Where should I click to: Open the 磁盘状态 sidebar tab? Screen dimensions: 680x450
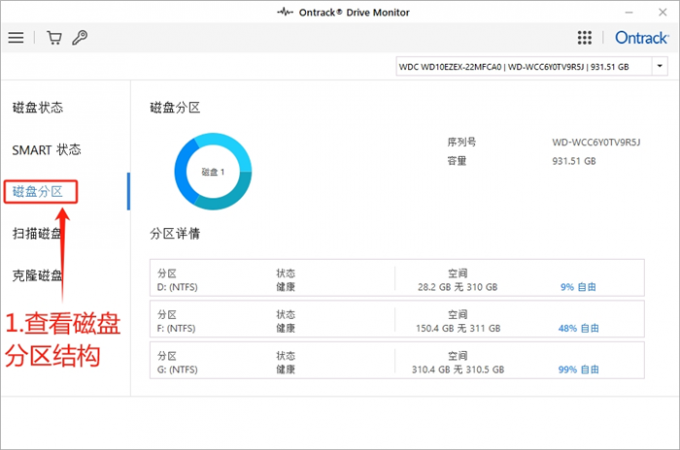tap(38, 108)
